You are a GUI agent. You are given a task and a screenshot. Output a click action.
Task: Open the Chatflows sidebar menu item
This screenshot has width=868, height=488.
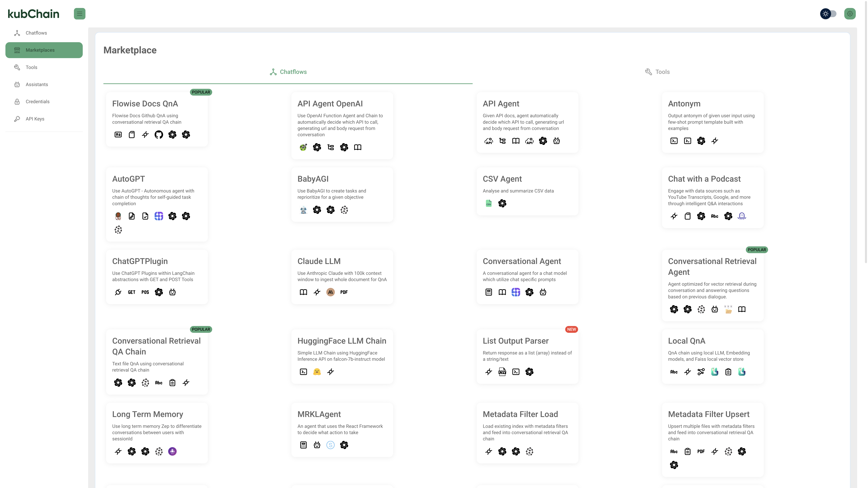coord(44,33)
